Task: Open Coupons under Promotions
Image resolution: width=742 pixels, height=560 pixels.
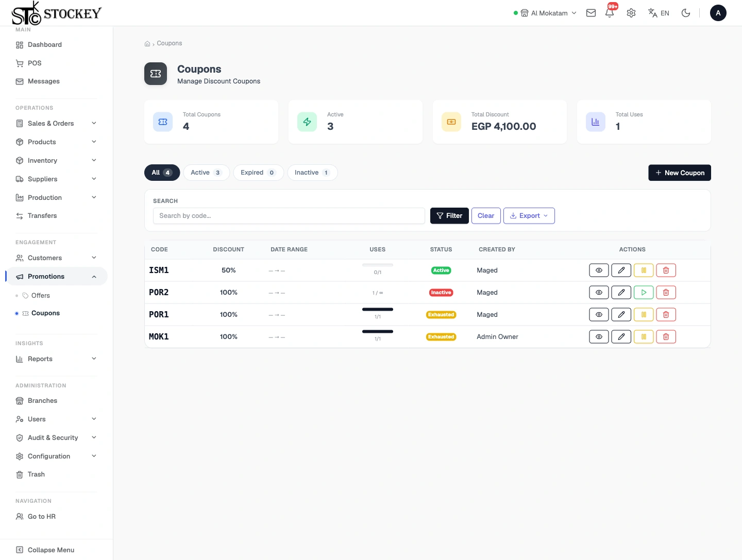Action: (45, 313)
